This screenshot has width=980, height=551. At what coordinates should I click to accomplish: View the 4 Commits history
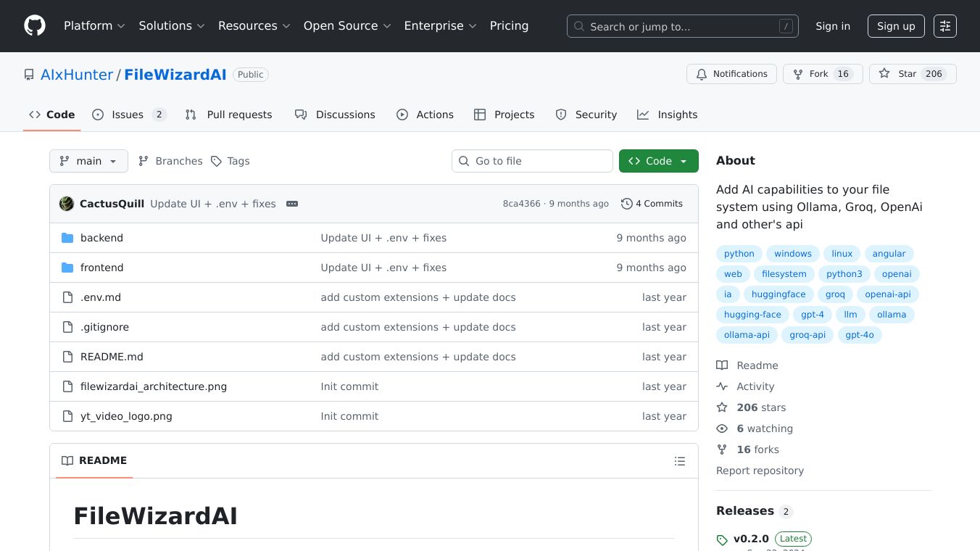652,204
